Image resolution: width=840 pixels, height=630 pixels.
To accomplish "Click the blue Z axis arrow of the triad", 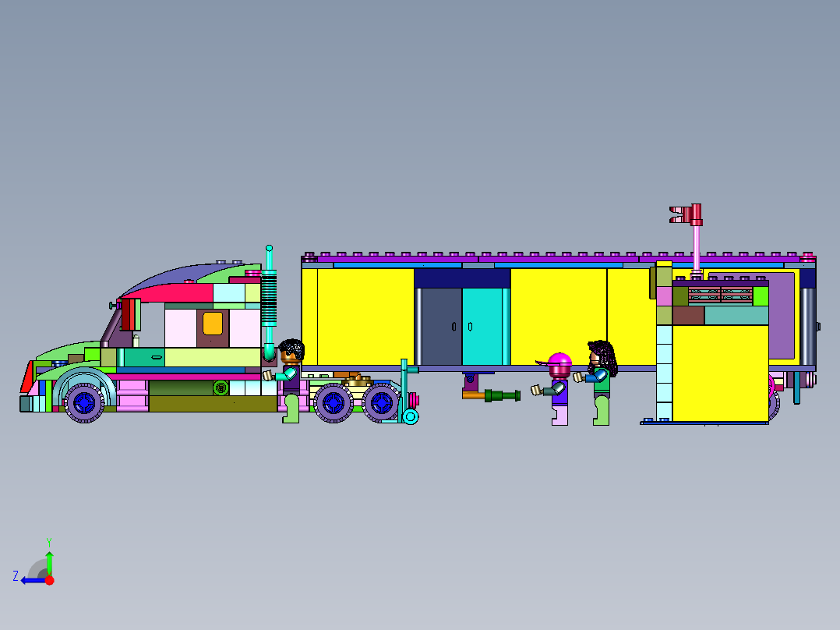I will click(34, 580).
